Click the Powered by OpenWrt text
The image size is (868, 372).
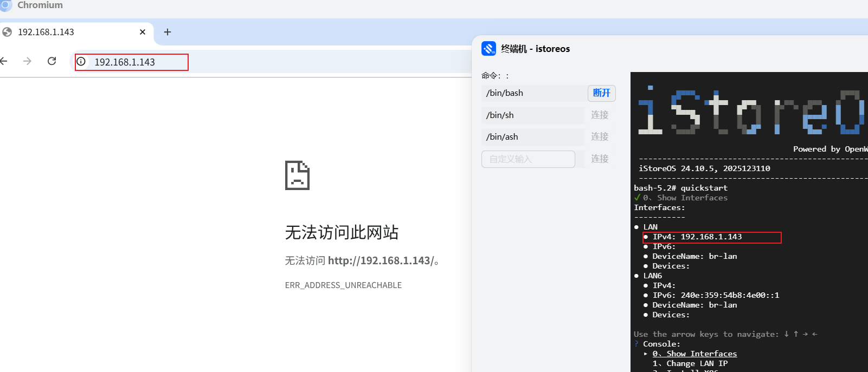coord(830,149)
